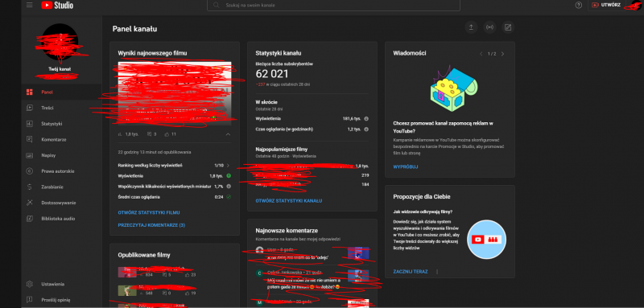Open Napisy in the sidebar

coord(62,155)
